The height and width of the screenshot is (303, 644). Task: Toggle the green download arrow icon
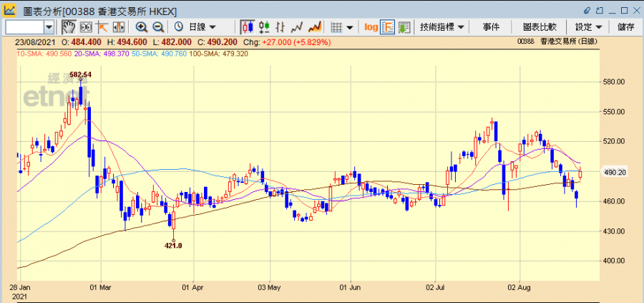(404, 27)
